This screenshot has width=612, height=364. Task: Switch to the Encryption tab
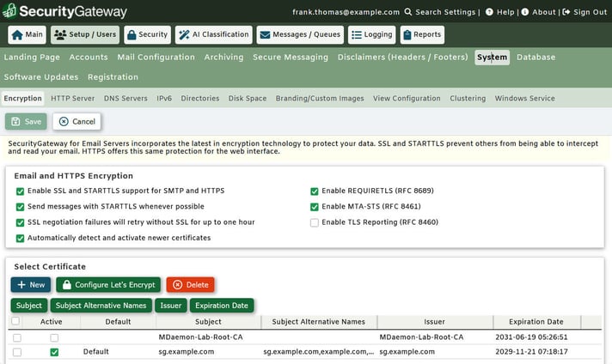point(22,99)
